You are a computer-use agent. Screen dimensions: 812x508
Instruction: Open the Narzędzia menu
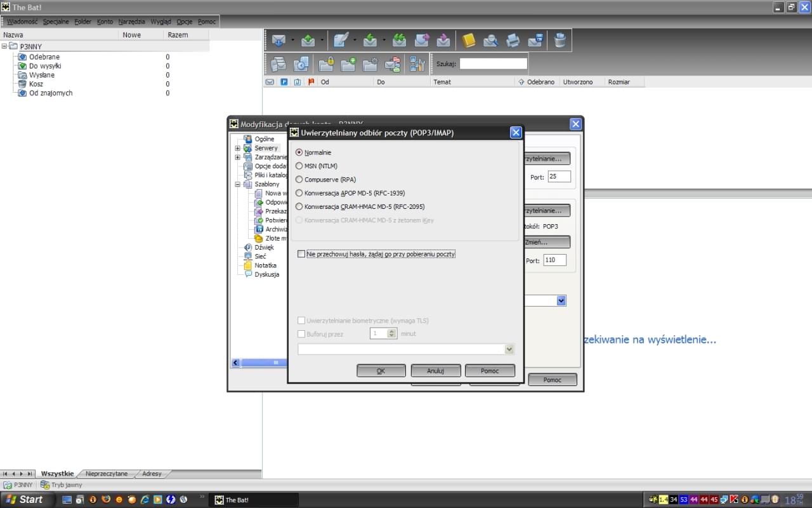[x=132, y=22]
